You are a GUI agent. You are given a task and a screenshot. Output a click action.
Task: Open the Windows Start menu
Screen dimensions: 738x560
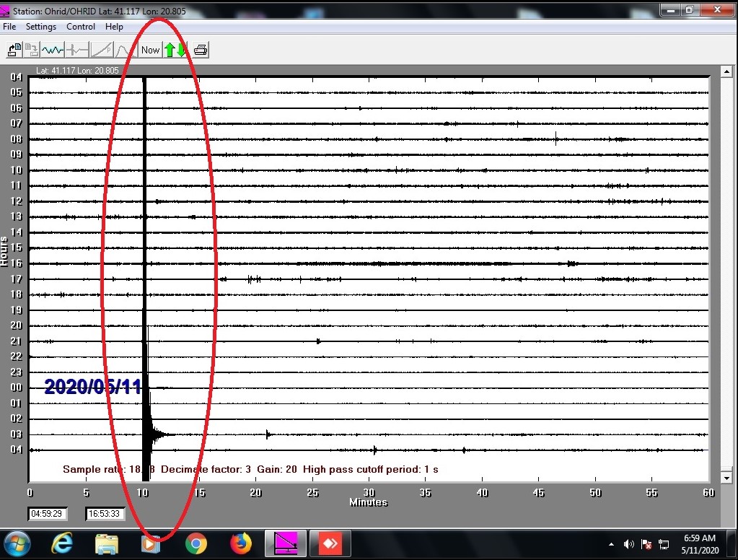(17, 543)
